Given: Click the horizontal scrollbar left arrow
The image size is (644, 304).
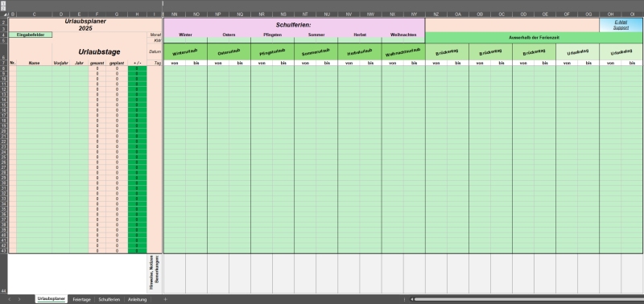Looking at the screenshot, I should coord(412,299).
